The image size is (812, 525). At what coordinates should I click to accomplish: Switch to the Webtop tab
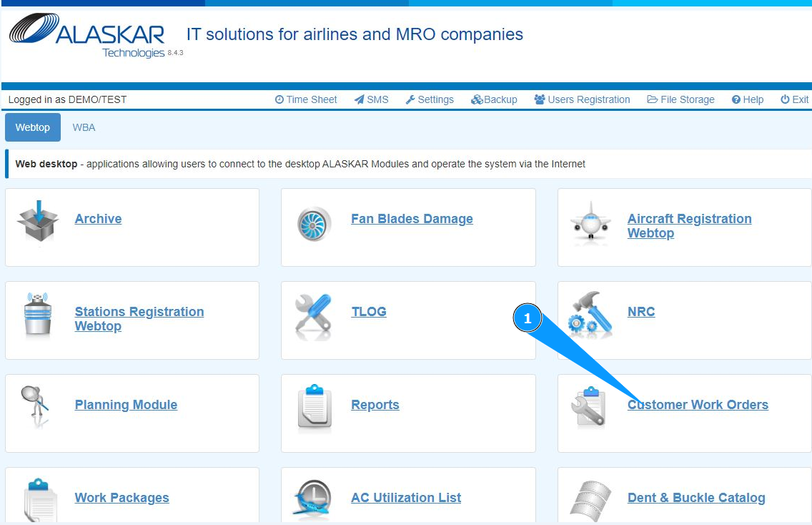pos(33,127)
